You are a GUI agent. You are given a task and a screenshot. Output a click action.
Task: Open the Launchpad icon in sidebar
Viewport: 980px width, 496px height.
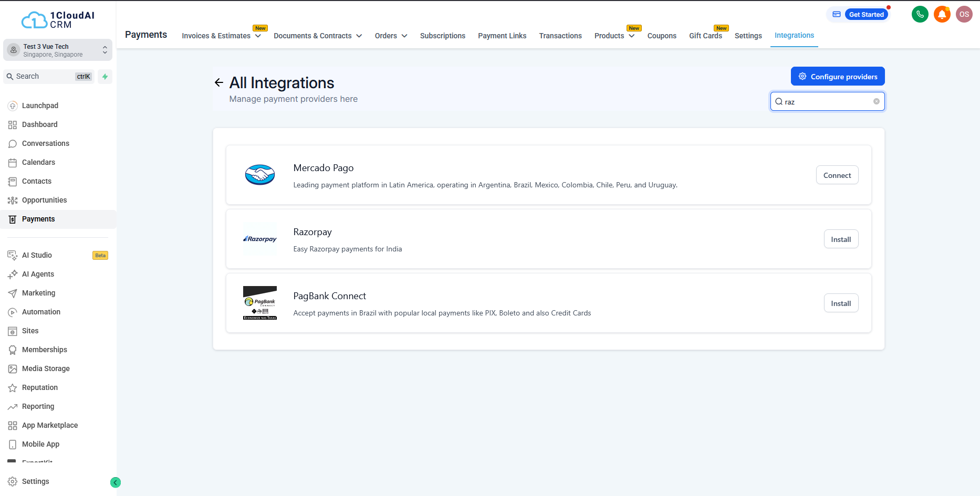click(x=13, y=105)
